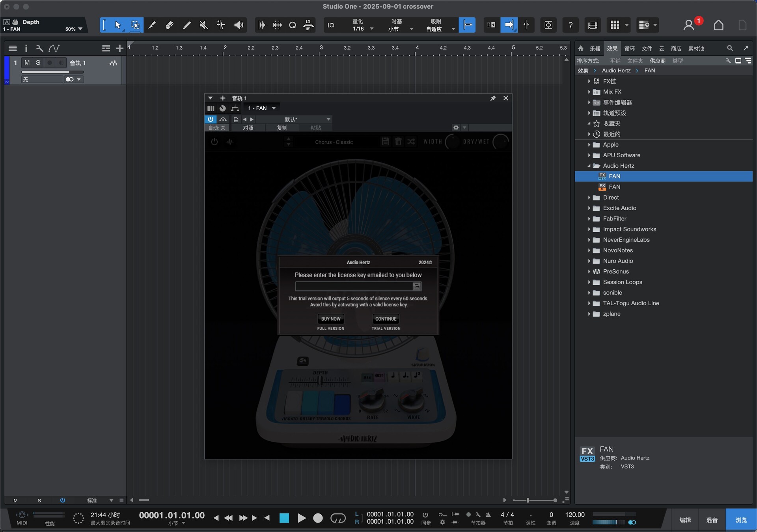757x532 pixels.
Task: Open browser search magnifier
Action: 730,48
